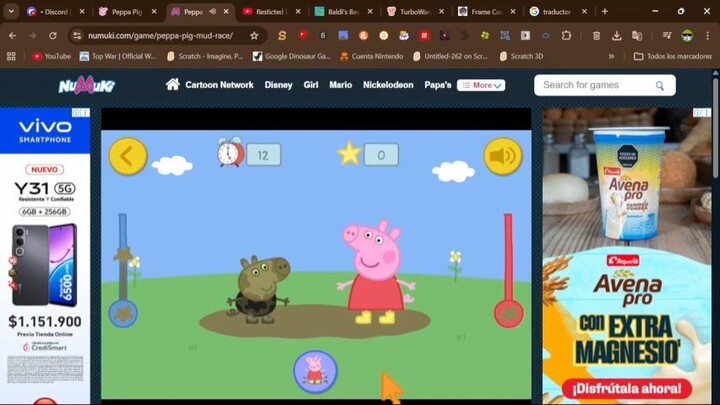
Task: Open a new browser tab
Action: coord(605,11)
